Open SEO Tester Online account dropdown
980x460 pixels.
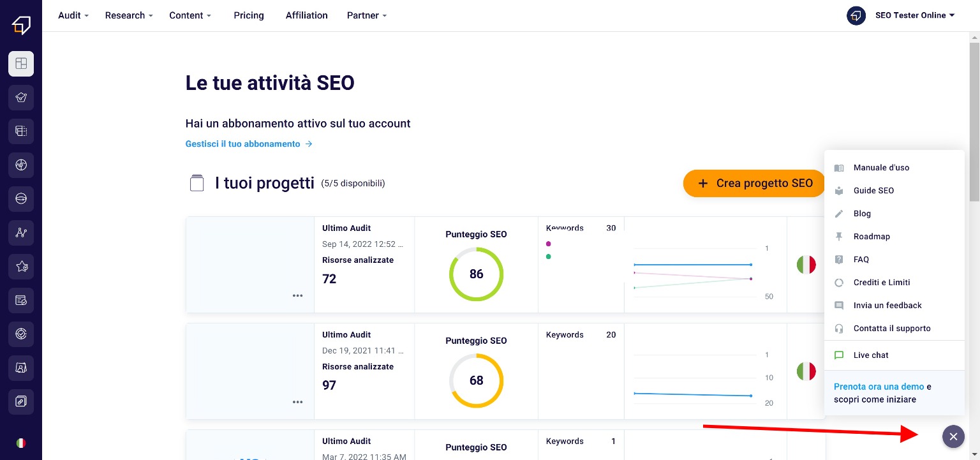(914, 15)
